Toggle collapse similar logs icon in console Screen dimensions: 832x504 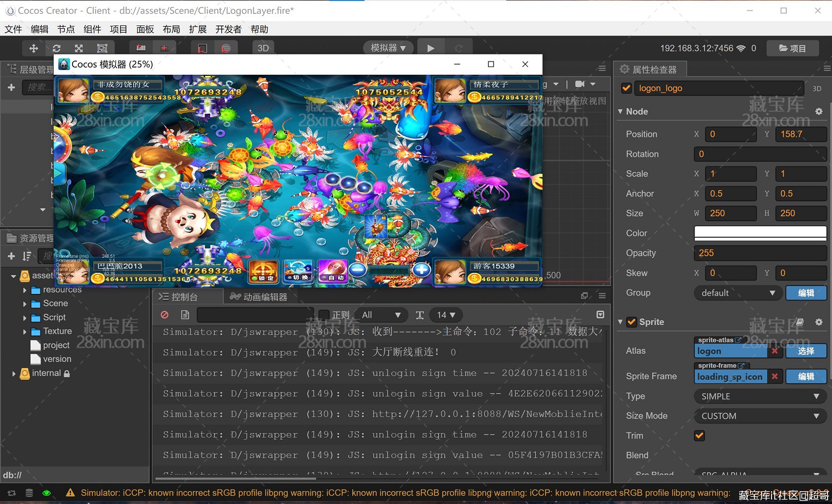(x=600, y=314)
